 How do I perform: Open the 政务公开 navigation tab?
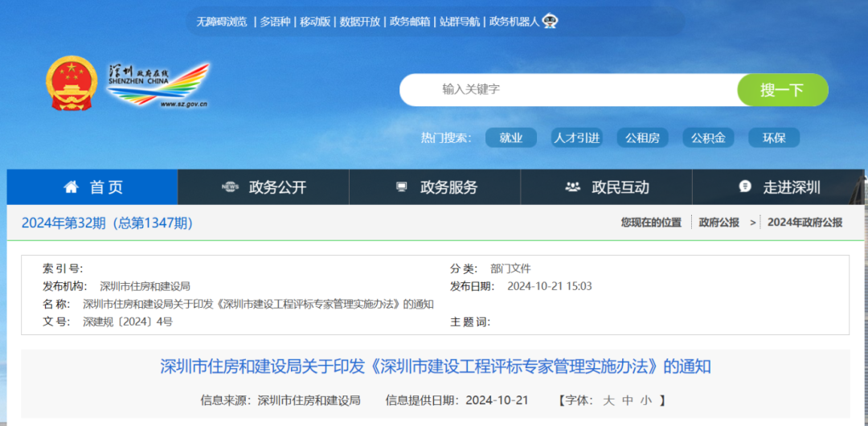[x=277, y=187]
